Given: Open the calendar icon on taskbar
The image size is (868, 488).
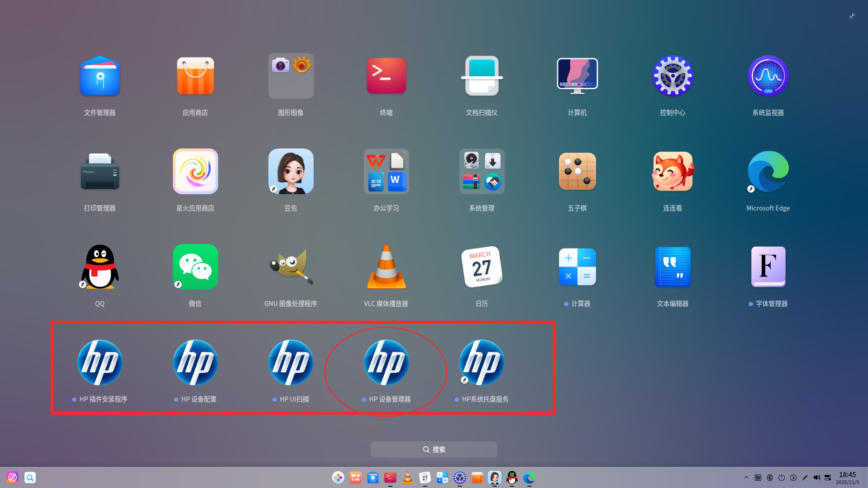Looking at the screenshot, I should tap(425, 478).
